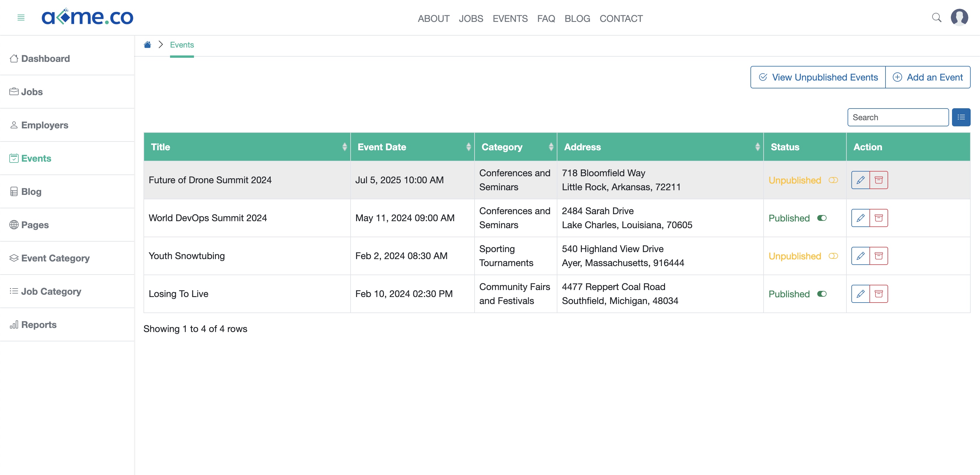Click the link icon next to Youth Snowtubing
Screen dimensions: 980x475
pyautogui.click(x=834, y=256)
